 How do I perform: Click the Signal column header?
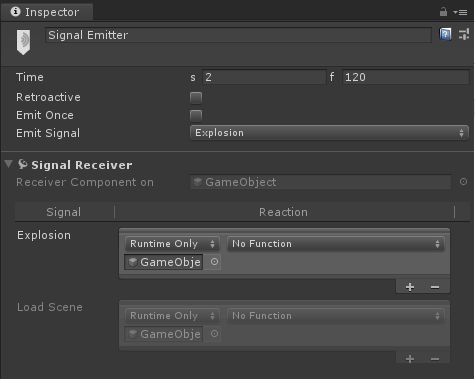click(x=64, y=212)
